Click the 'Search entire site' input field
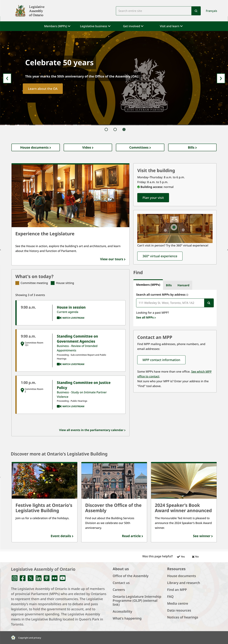This screenshot has height=644, width=228. point(154,11)
